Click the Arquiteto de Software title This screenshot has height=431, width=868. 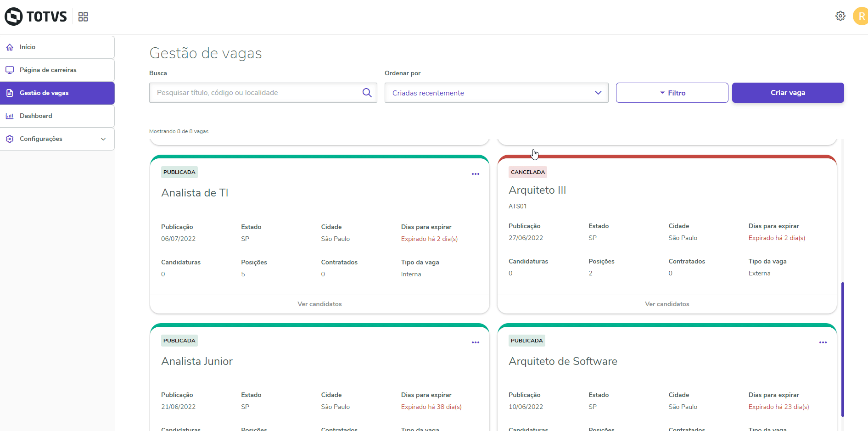coord(563,361)
